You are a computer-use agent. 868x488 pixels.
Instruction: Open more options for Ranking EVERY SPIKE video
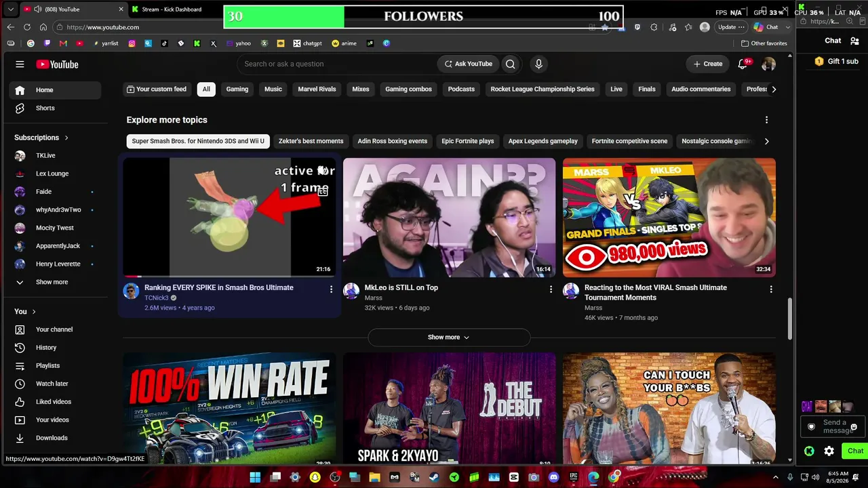click(x=331, y=289)
